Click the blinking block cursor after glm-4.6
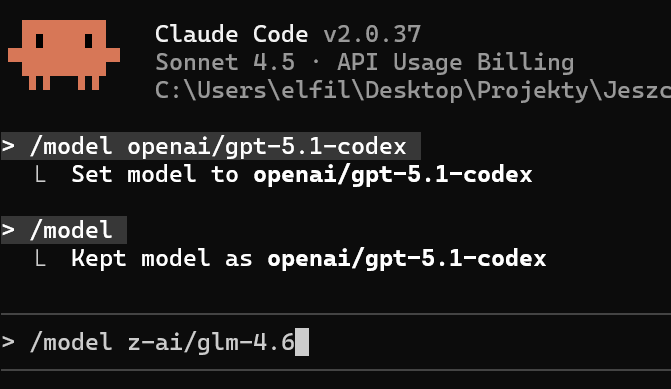 (x=302, y=342)
